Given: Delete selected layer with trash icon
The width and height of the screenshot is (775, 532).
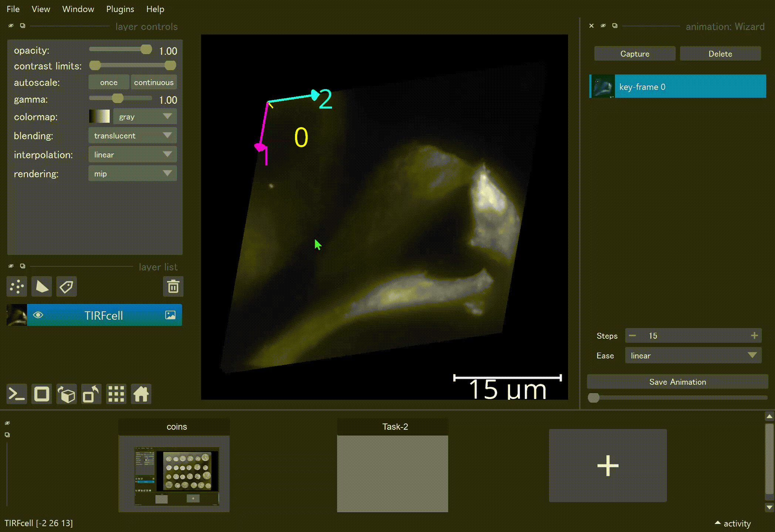Looking at the screenshot, I should (x=173, y=286).
